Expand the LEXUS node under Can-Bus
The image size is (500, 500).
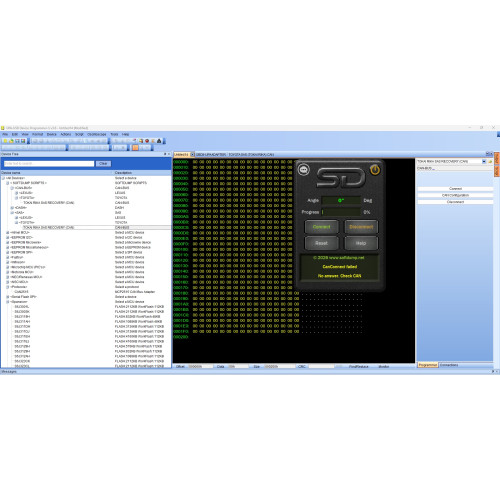(16, 193)
